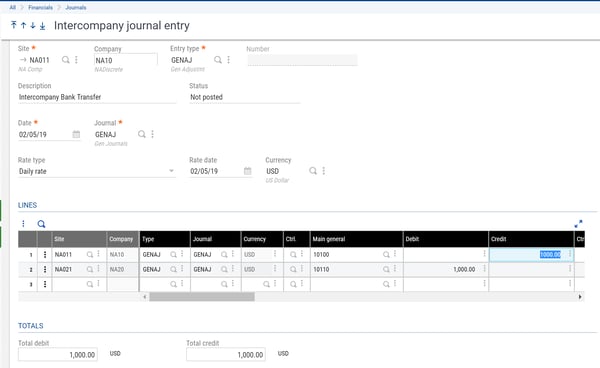Go to next record down arrow
The height and width of the screenshot is (368, 600).
click(33, 26)
